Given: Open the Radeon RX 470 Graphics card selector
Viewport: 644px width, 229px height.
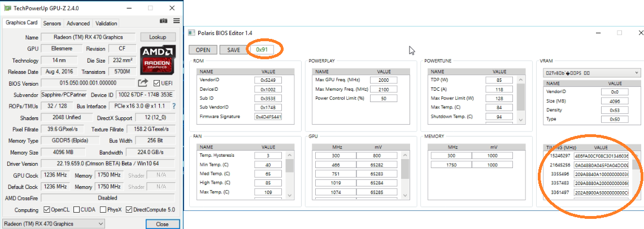Looking at the screenshot, I should tap(54, 224).
